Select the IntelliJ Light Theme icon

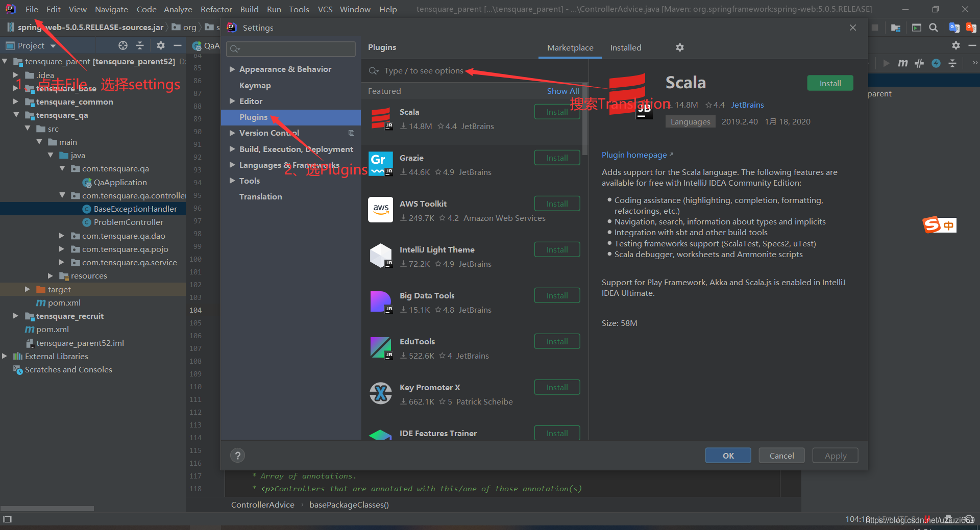click(381, 256)
